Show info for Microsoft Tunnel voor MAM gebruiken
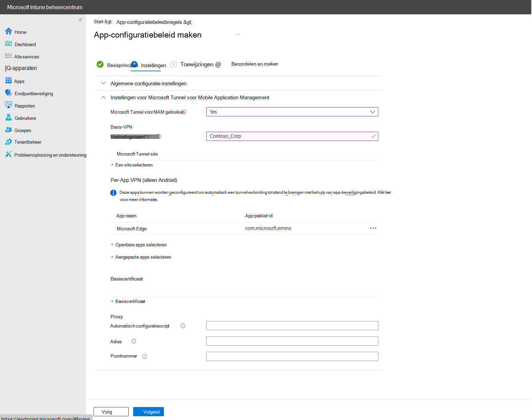 pos(184,112)
